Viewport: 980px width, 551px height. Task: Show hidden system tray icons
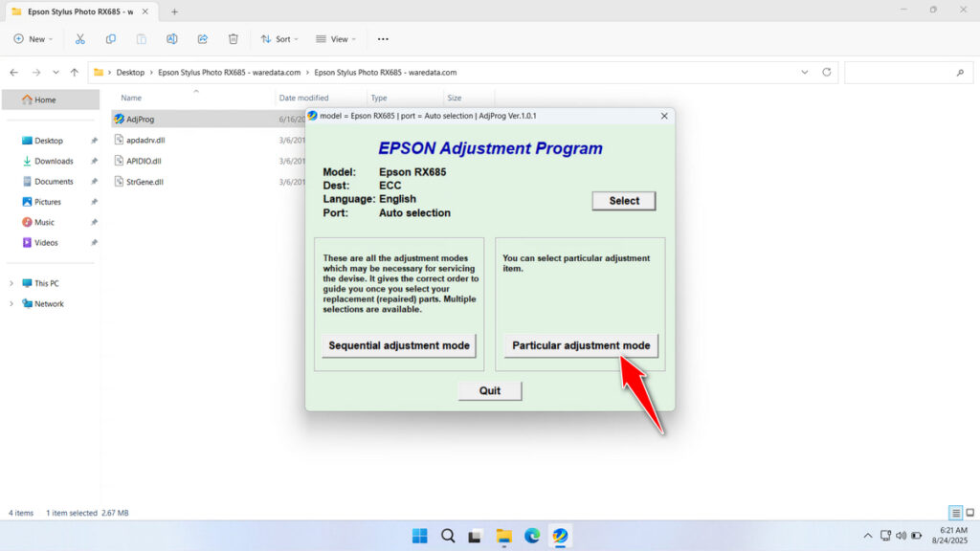tap(867, 536)
